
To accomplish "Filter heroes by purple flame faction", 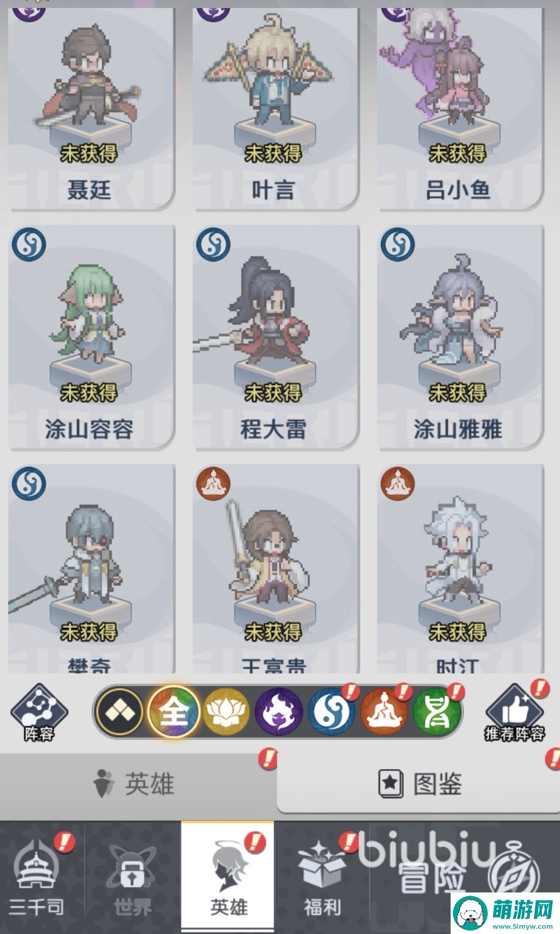I will tap(279, 712).
